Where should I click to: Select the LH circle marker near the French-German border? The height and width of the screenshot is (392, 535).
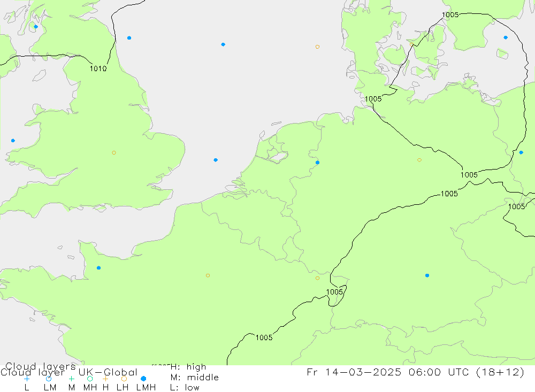pos(317,278)
